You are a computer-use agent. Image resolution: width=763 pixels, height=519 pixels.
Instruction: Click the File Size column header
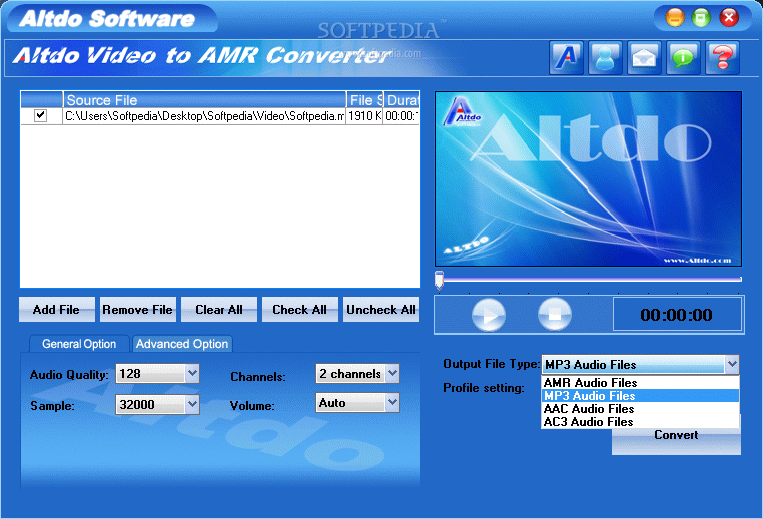pos(365,100)
